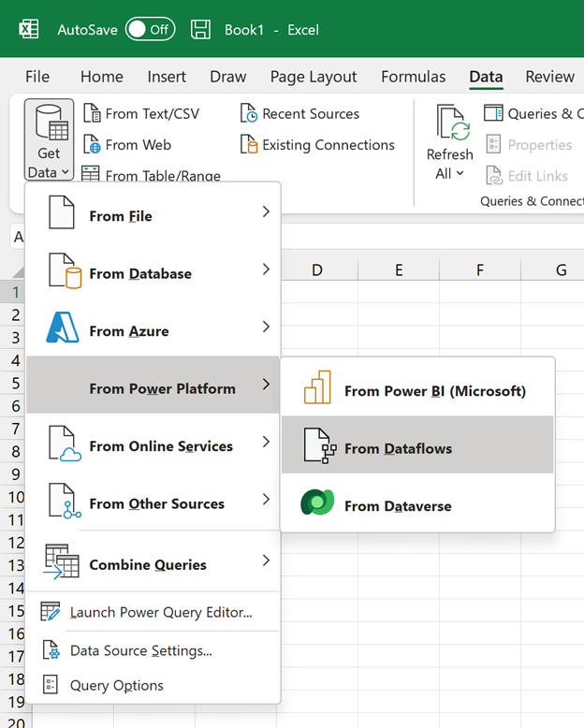Click the From Other Sources icon

point(65,501)
